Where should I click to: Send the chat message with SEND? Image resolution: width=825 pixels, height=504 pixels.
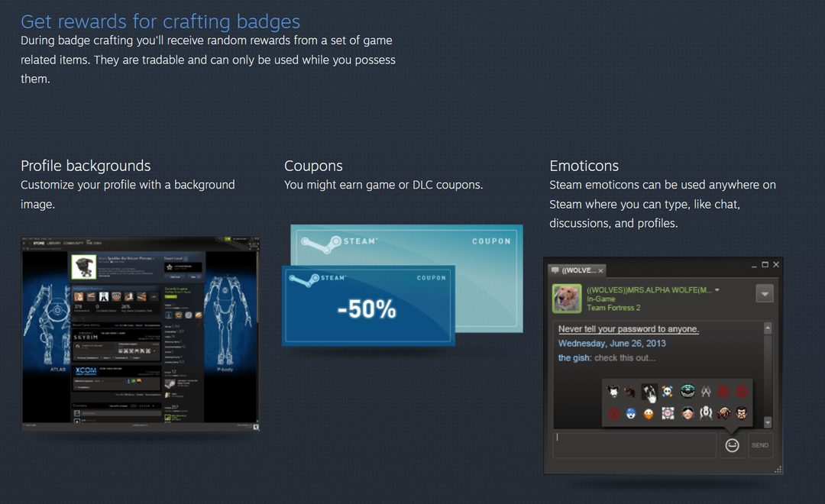(x=760, y=445)
